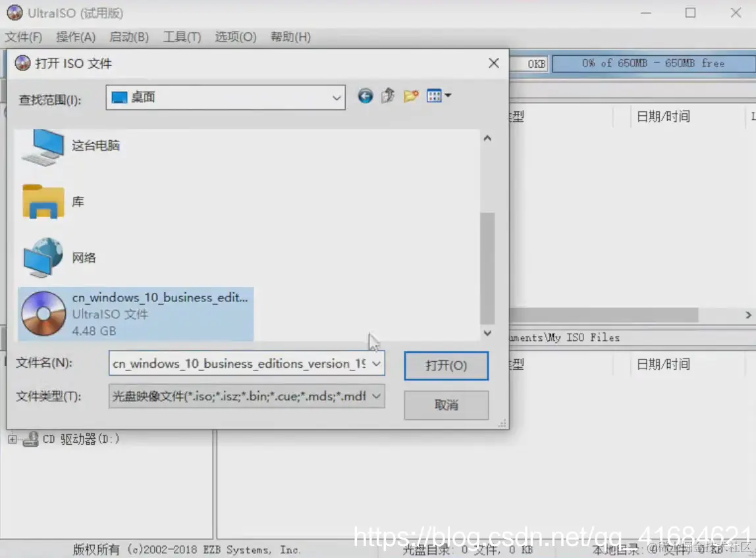Screen dimensions: 756x558
Task: Open the 启动(B) menu
Action: tap(128, 37)
